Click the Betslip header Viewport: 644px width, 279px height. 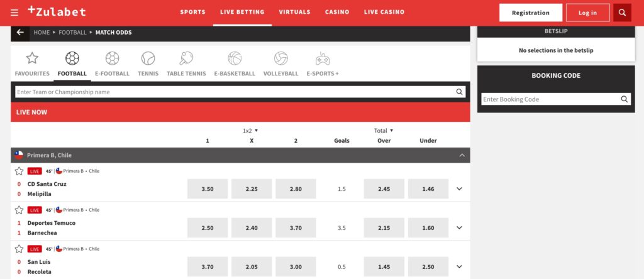[556, 31]
